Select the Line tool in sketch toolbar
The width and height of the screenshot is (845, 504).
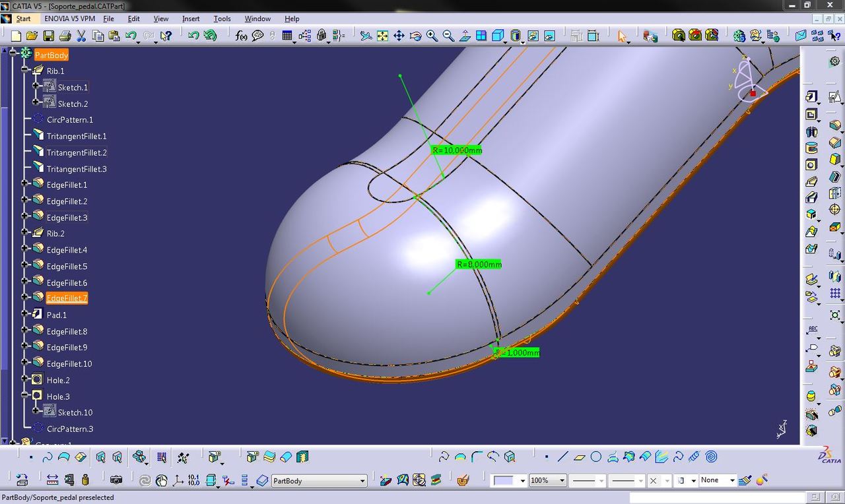pos(562,457)
